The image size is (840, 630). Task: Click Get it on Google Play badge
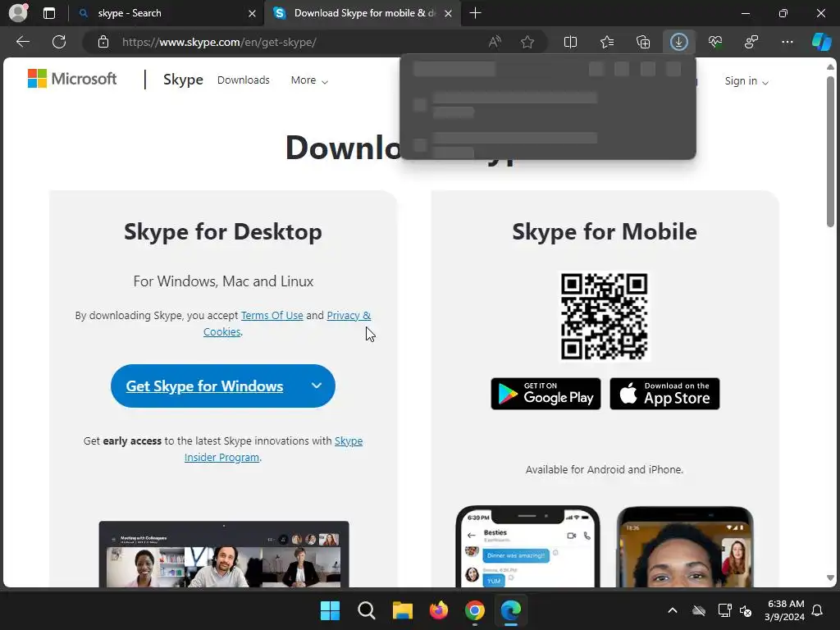(x=546, y=394)
